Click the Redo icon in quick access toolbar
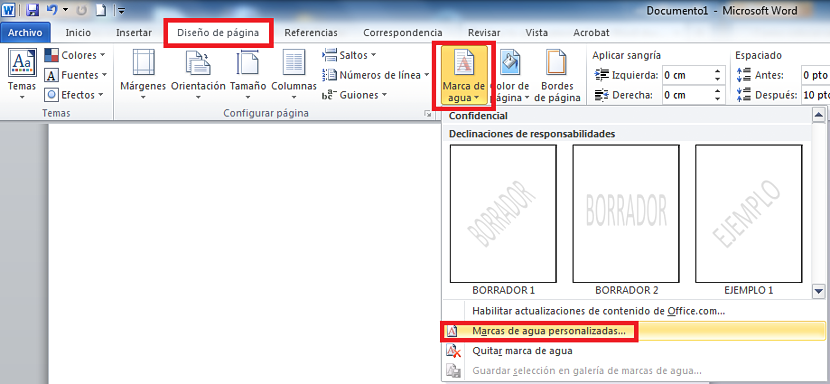 [82, 10]
